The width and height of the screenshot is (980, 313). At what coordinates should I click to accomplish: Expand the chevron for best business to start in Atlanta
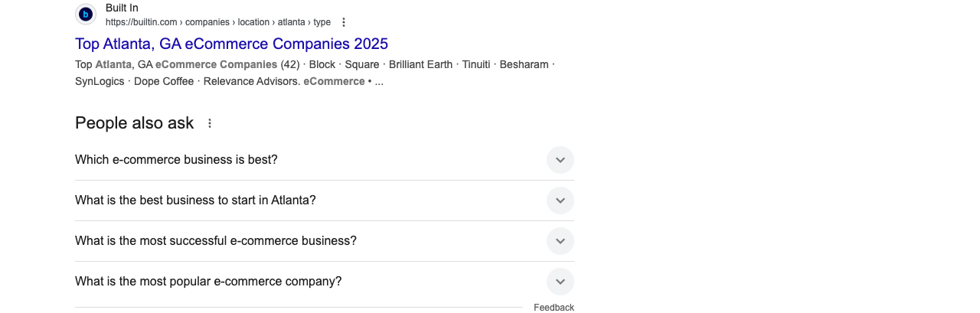(x=560, y=201)
